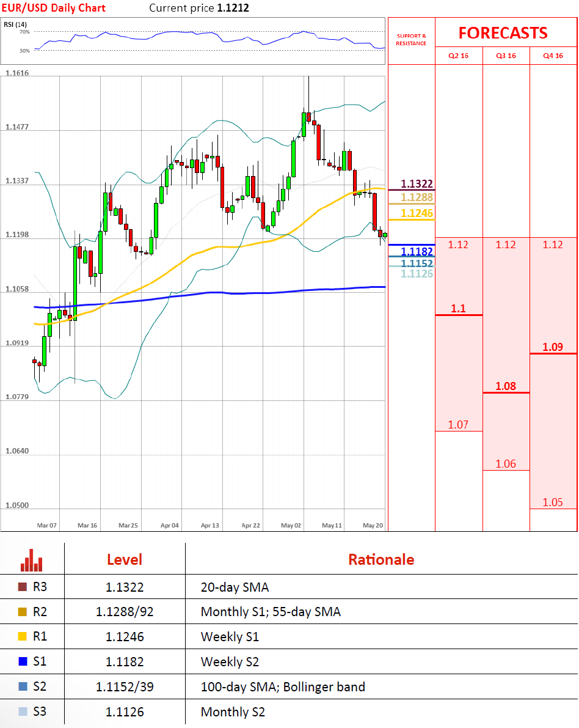Click the R2 gold color swatch

pos(22,612)
